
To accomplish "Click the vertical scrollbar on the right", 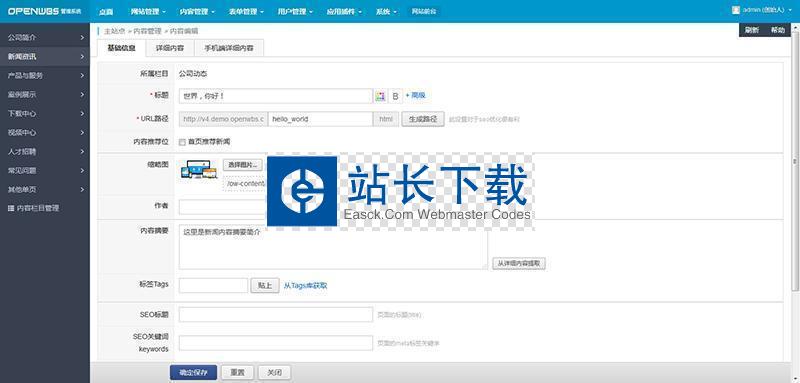I will [x=794, y=161].
